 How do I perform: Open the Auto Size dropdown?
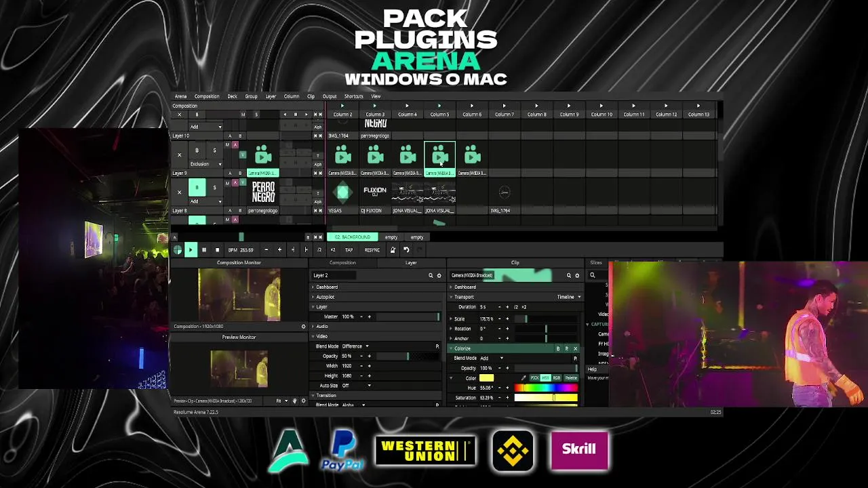357,386
